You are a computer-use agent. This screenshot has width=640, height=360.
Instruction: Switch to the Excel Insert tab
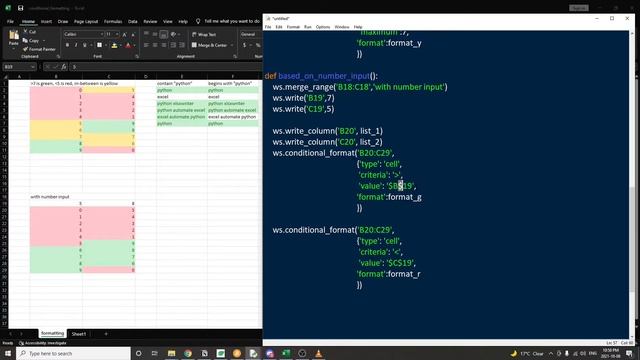click(x=46, y=21)
